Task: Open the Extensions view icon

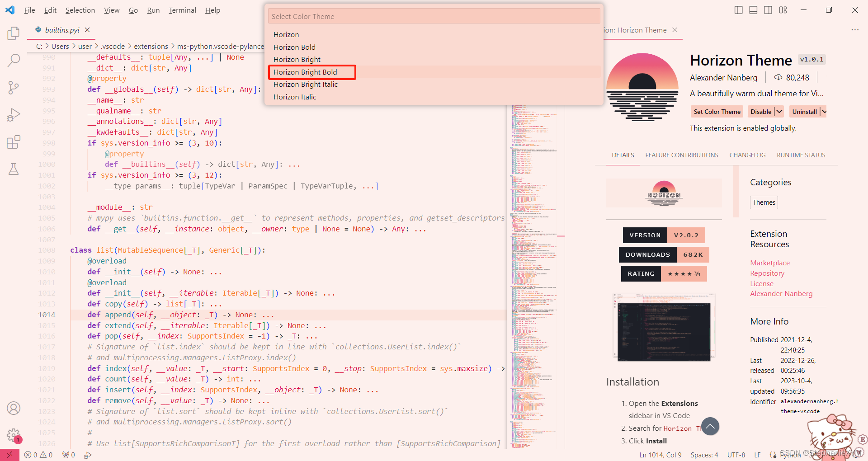Action: [14, 142]
